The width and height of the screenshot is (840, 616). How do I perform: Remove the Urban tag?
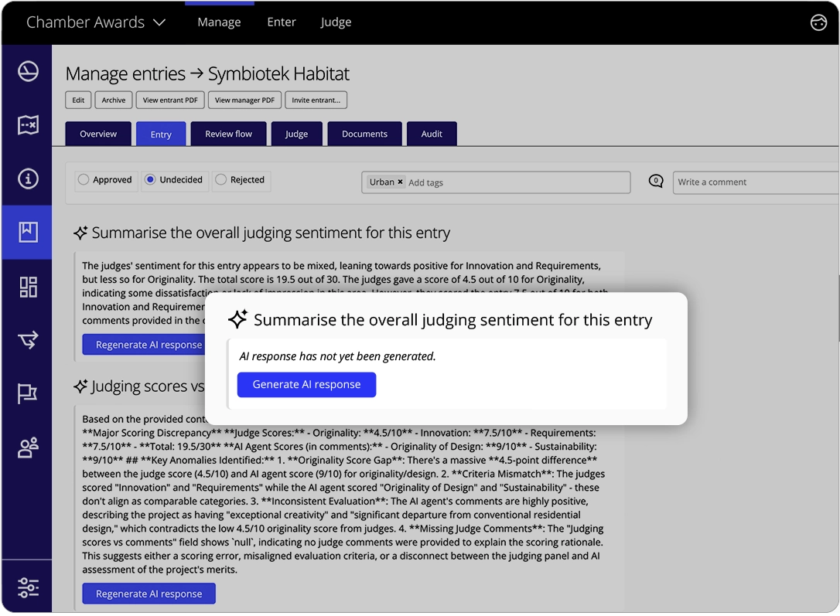click(x=400, y=182)
